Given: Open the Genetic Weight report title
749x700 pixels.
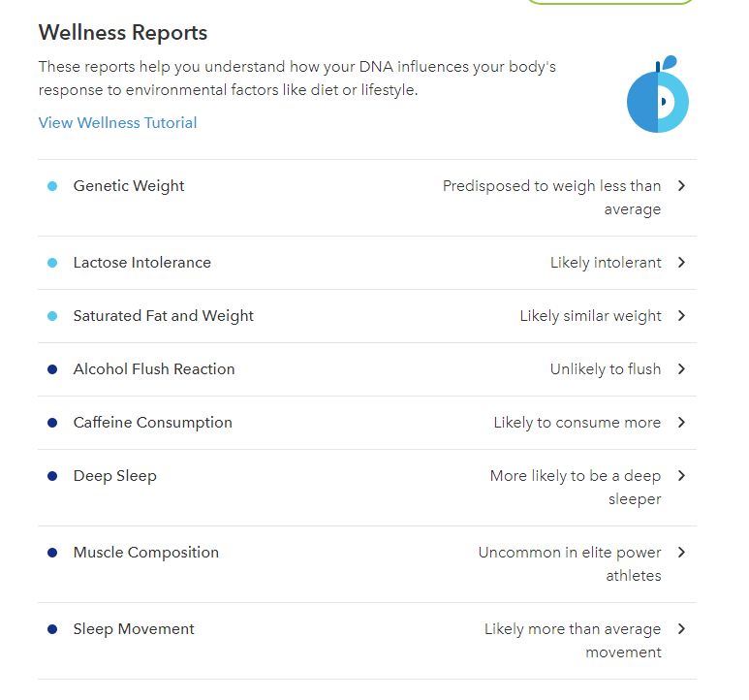Looking at the screenshot, I should click(129, 186).
